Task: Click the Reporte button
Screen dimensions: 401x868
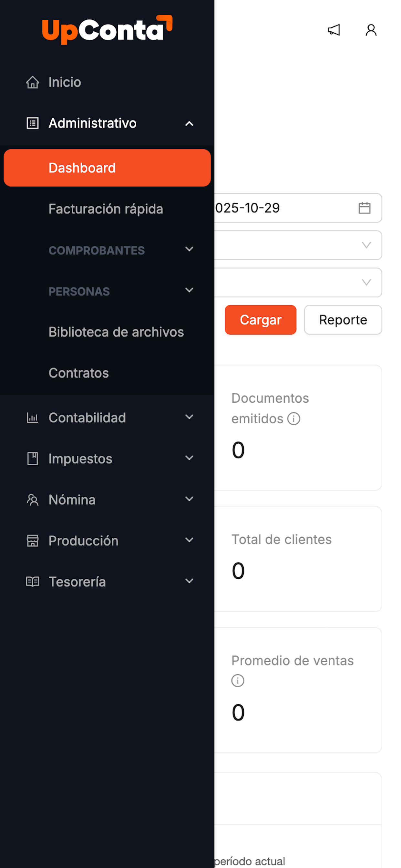Action: click(x=343, y=320)
